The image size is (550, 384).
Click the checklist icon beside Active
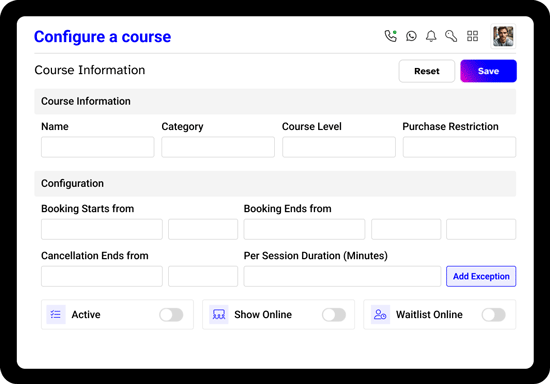pyautogui.click(x=56, y=314)
